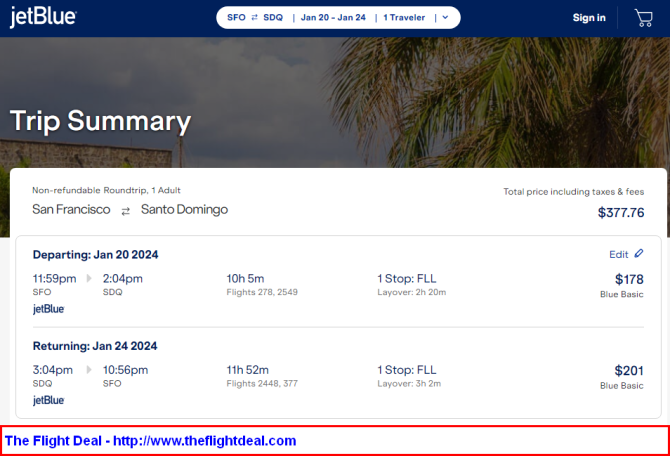The height and width of the screenshot is (456, 670).
Task: Click SFO origin in the search bar
Action: tap(236, 18)
